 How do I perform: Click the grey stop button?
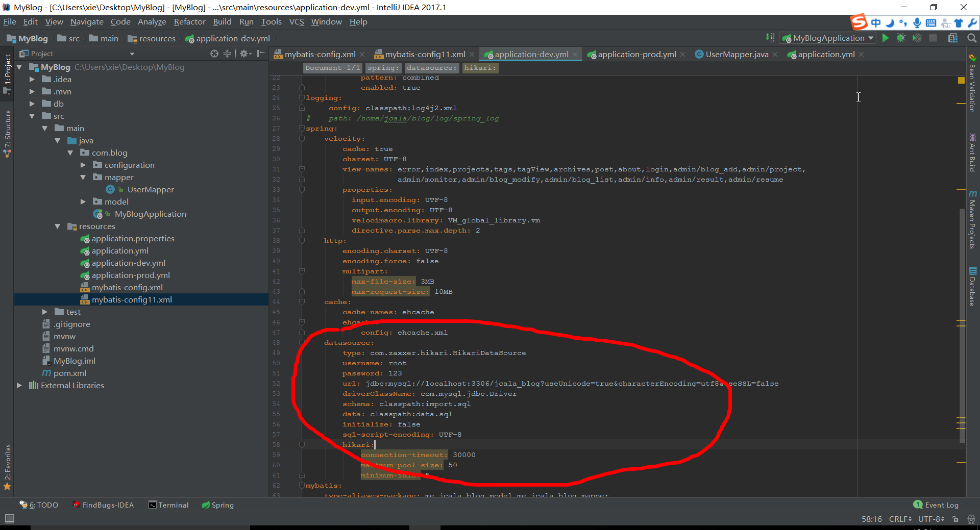tap(933, 38)
